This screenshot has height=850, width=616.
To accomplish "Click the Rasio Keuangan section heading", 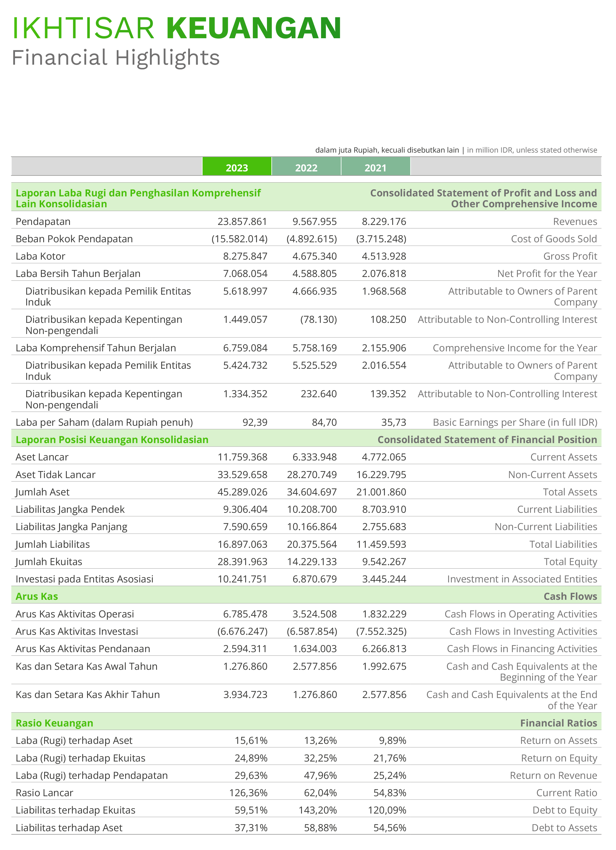I will [x=54, y=723].
